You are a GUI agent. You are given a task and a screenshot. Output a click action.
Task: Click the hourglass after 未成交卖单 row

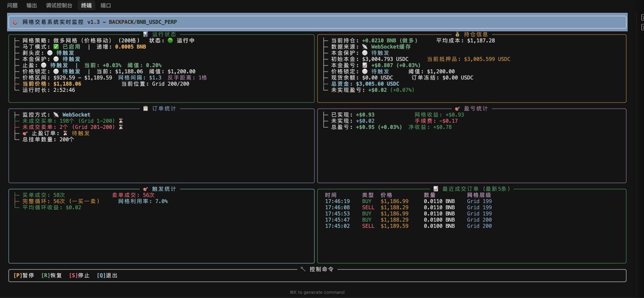pyautogui.click(x=121, y=127)
